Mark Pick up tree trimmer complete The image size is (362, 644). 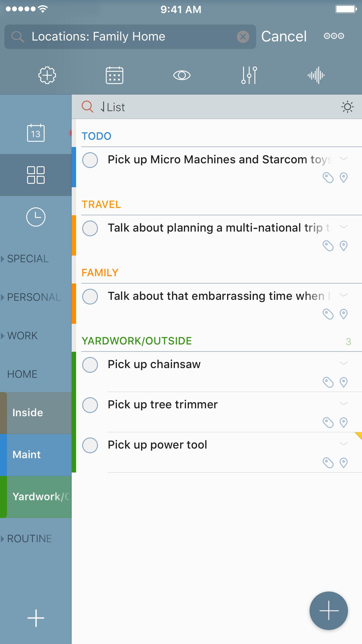pos(90,405)
